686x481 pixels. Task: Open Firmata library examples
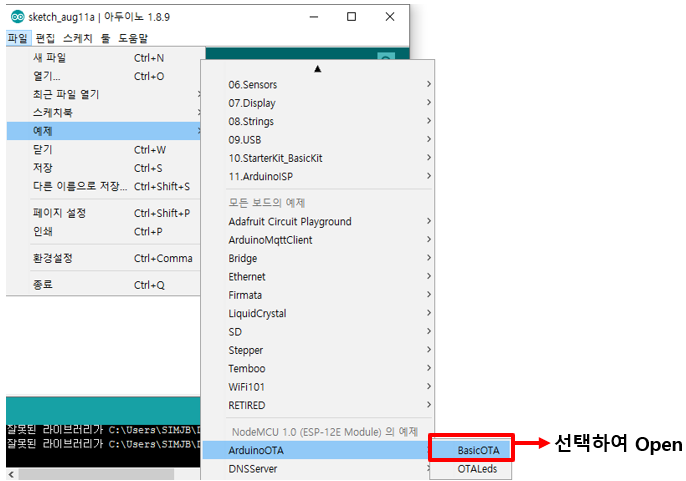point(318,295)
